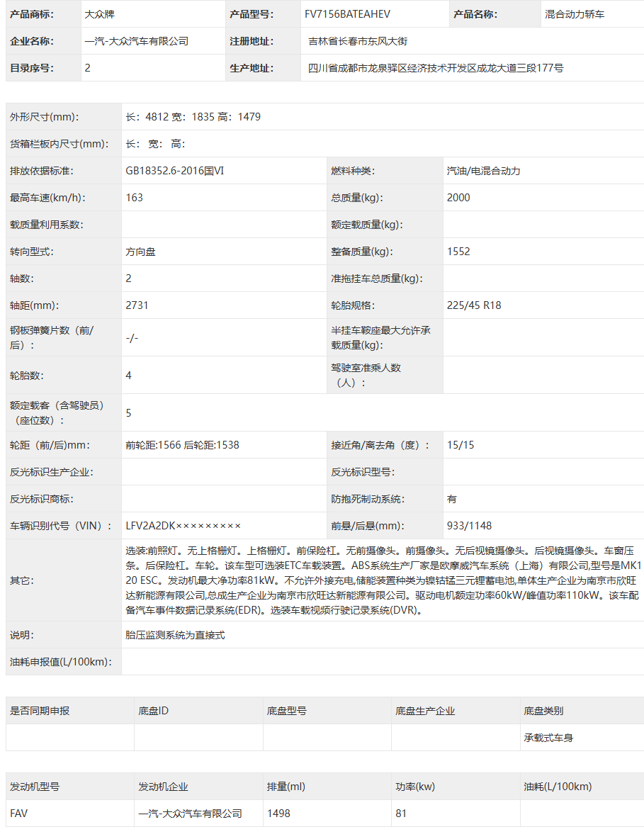Click the 货箱栏板内尺寸(mm) label
Image resolution: width=644 pixels, height=827 pixels.
(59, 144)
